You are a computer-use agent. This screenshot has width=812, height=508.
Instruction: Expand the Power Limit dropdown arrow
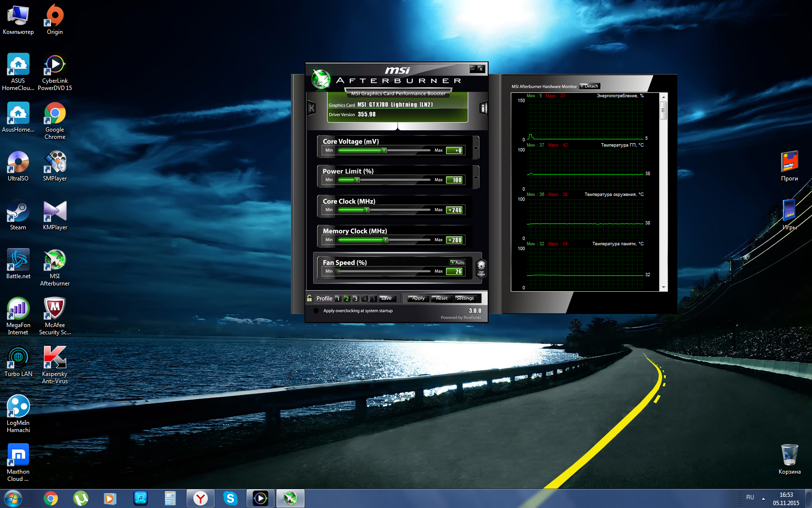click(x=476, y=177)
